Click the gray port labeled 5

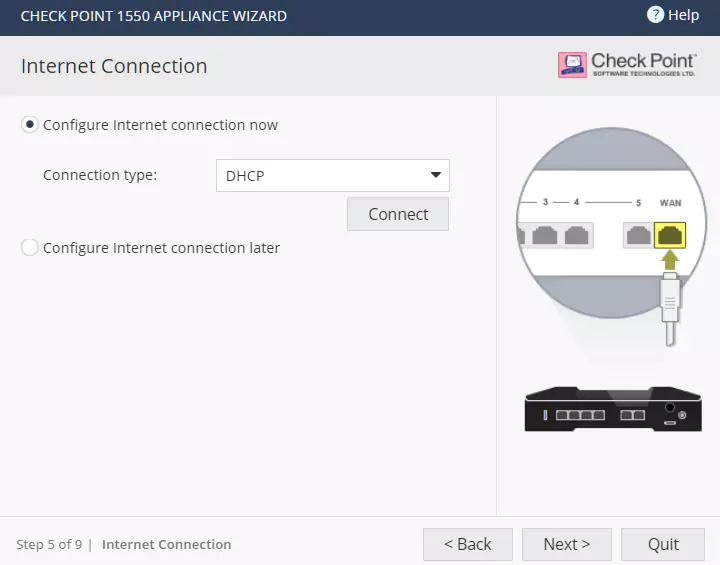point(636,235)
